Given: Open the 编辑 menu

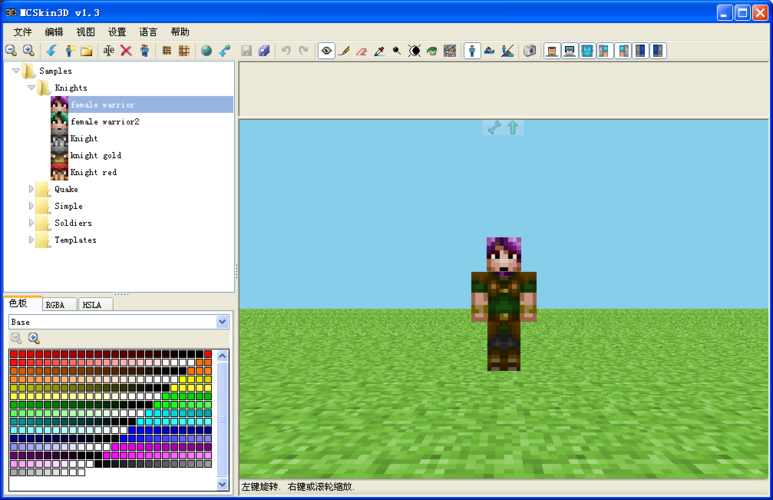Looking at the screenshot, I should (54, 32).
